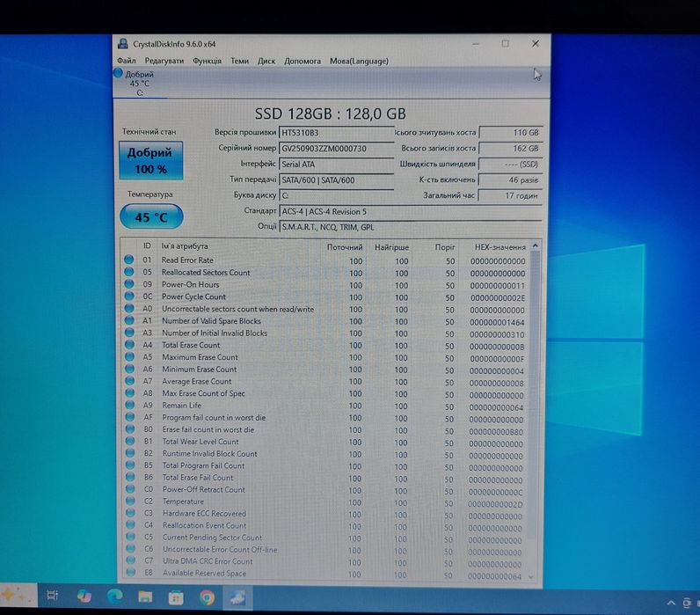Viewport: 700px width, 615px height.
Task: Click the status orb for Reallocated Sectors Count
Action: pyautogui.click(x=129, y=272)
